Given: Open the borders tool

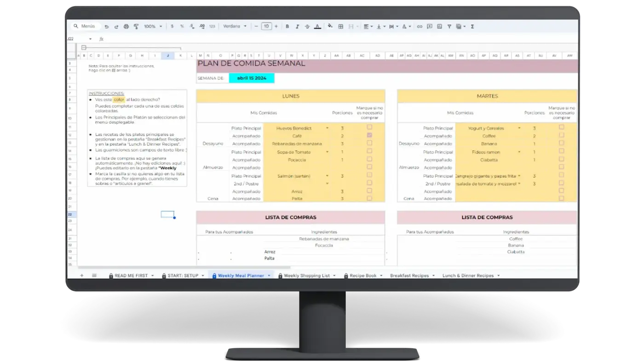Looking at the screenshot, I should pos(341,27).
